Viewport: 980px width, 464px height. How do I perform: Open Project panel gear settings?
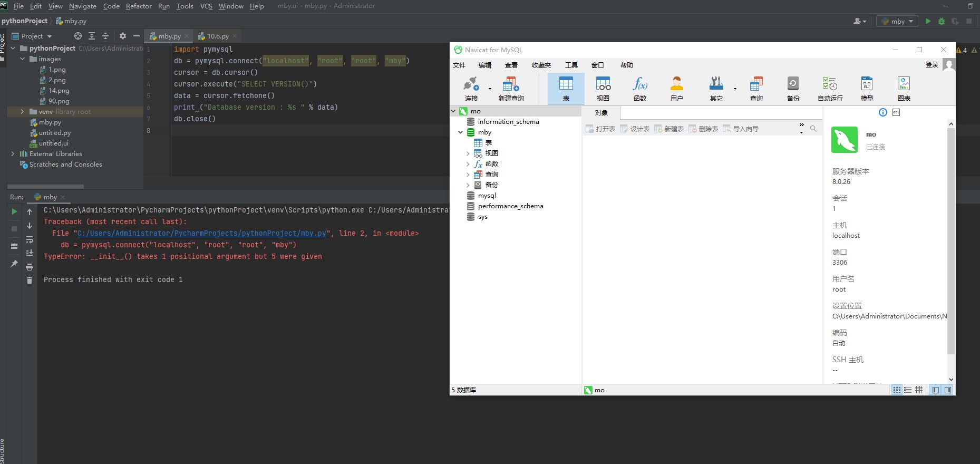click(123, 36)
